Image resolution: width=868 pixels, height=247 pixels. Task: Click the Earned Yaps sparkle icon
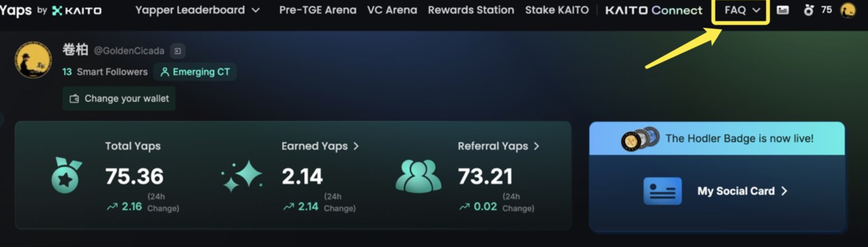(x=242, y=176)
